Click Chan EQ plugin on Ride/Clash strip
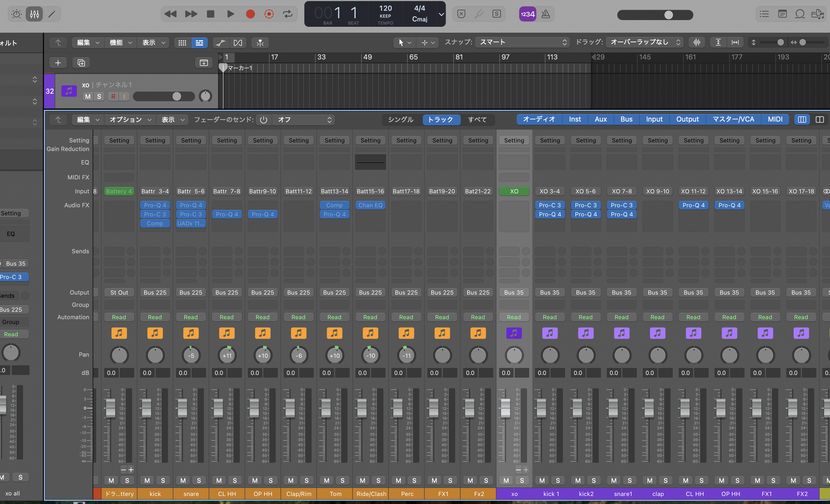The width and height of the screenshot is (830, 504). (370, 205)
